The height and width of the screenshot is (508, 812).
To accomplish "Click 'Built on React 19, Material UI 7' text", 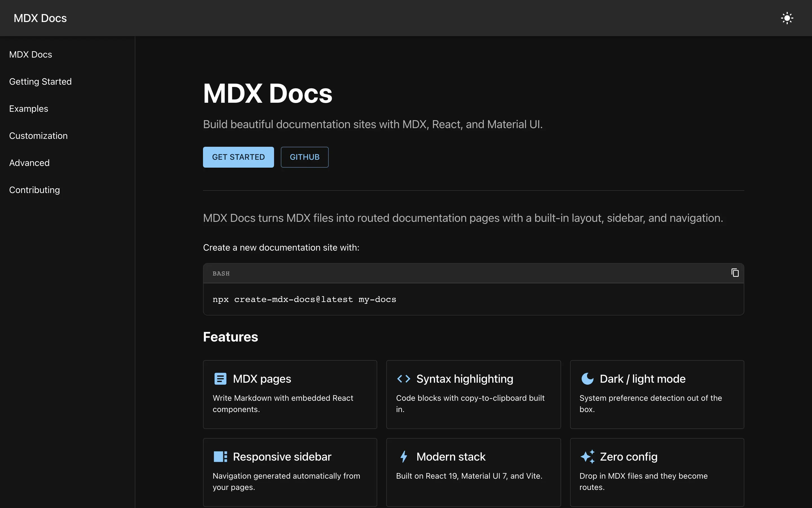I will pyautogui.click(x=469, y=476).
